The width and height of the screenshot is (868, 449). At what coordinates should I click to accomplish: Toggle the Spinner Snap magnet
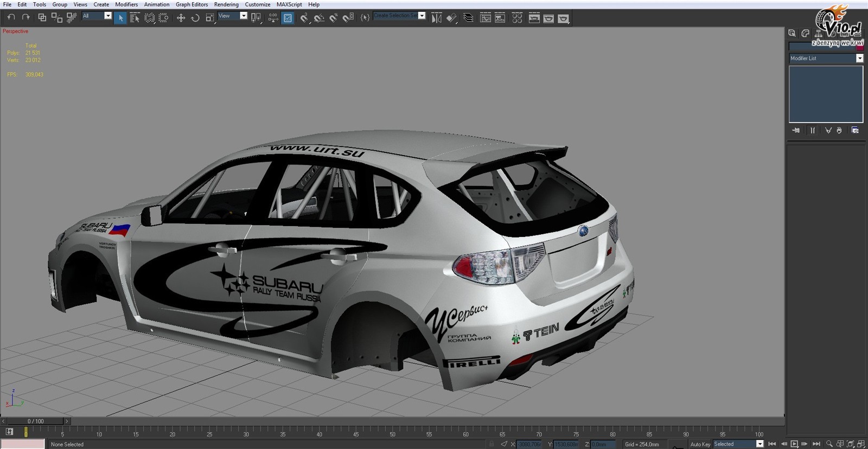click(348, 18)
